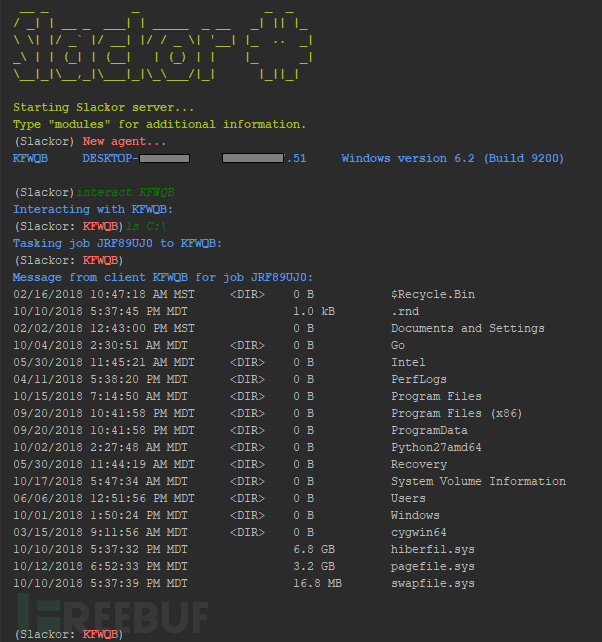Viewport: 602px width, 642px height.
Task: Click the "PerfLogs" directory name
Action: point(419,380)
